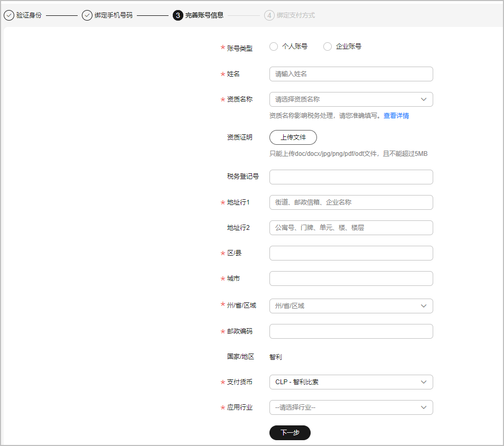
Task: Click the 城市 city input field
Action: tap(351, 278)
